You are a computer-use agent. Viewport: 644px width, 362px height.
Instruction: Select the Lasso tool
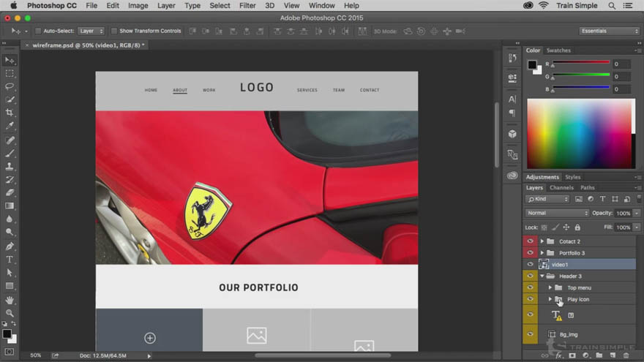[x=10, y=86]
